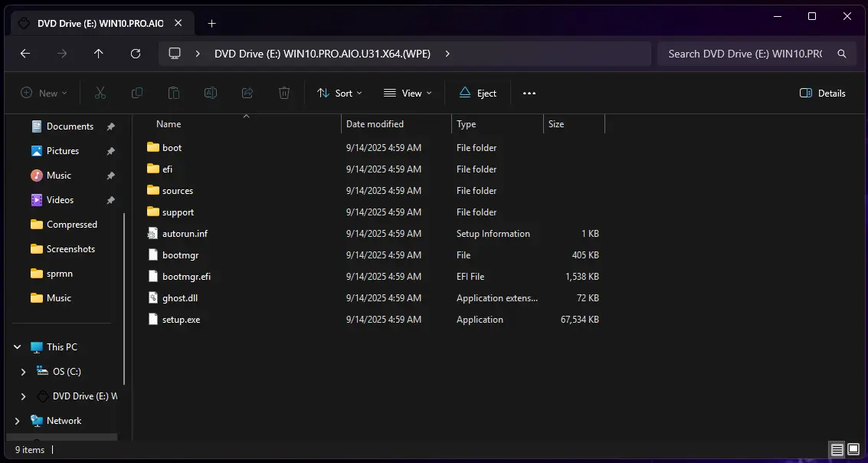Sort by Date modified column header
Screen dimensions: 868x463
(375, 124)
